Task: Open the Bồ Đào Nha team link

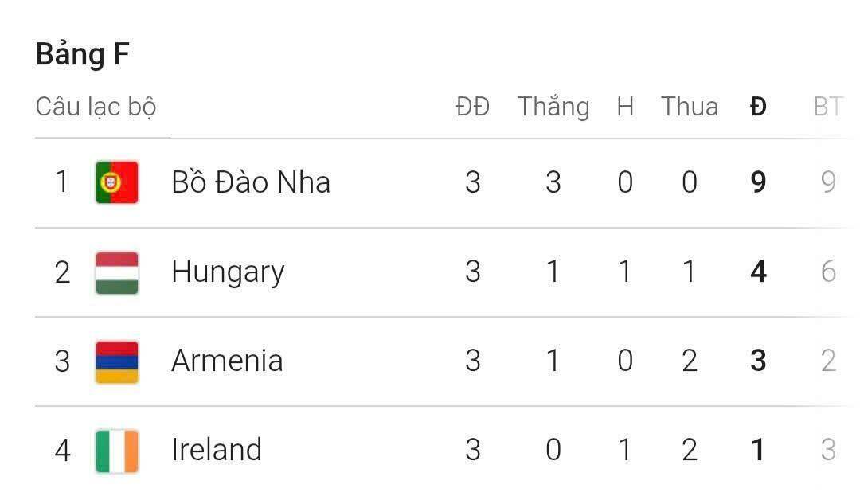Action: point(251,182)
